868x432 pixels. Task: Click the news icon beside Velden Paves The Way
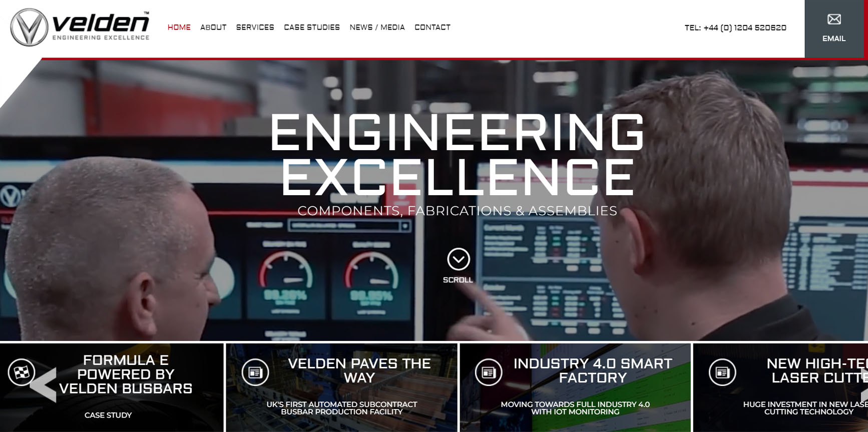[x=255, y=372]
